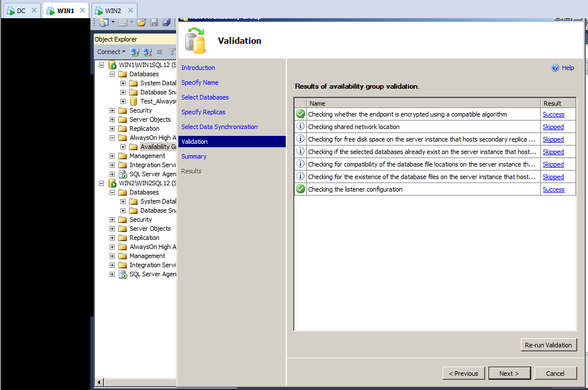Click the Open File toolbar icon

tap(141, 22)
